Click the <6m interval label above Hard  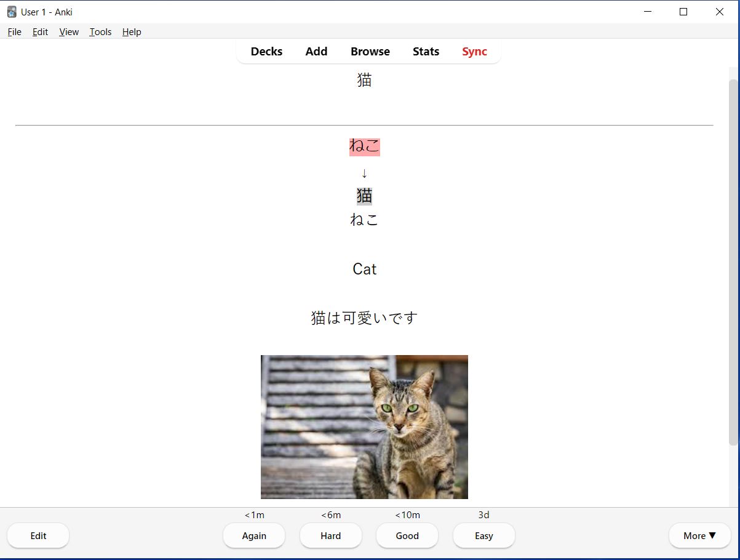click(x=331, y=515)
